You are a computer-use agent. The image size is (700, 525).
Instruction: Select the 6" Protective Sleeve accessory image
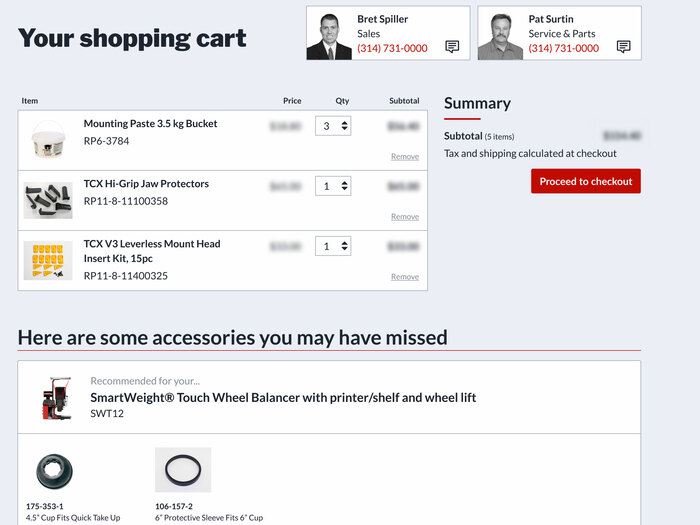(x=182, y=469)
